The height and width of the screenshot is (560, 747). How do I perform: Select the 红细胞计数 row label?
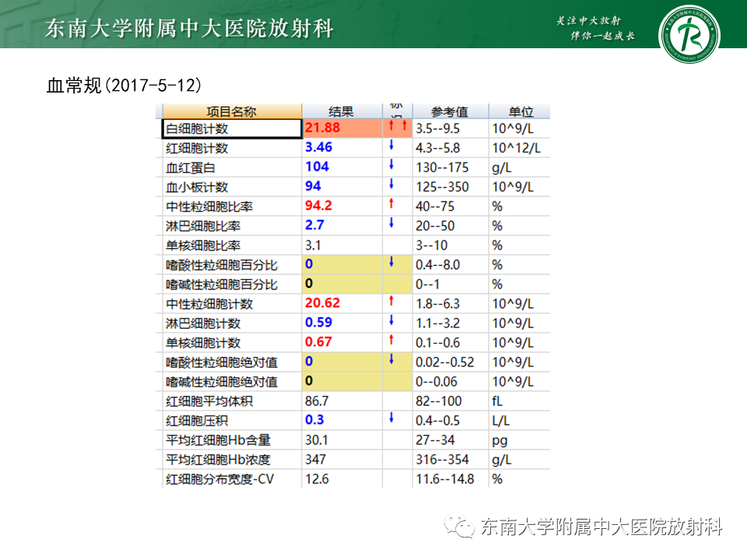coord(197,148)
